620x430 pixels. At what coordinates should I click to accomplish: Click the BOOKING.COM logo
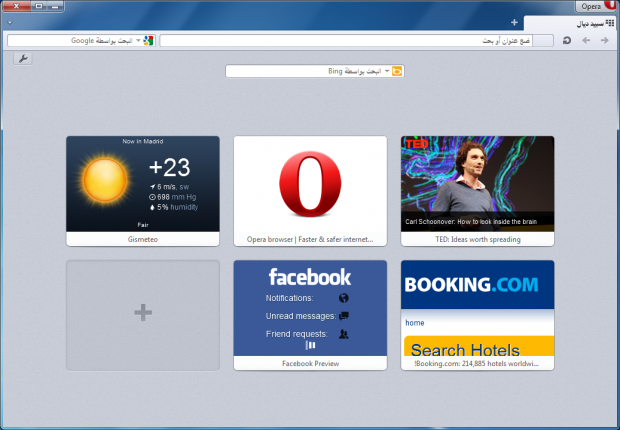(x=471, y=285)
